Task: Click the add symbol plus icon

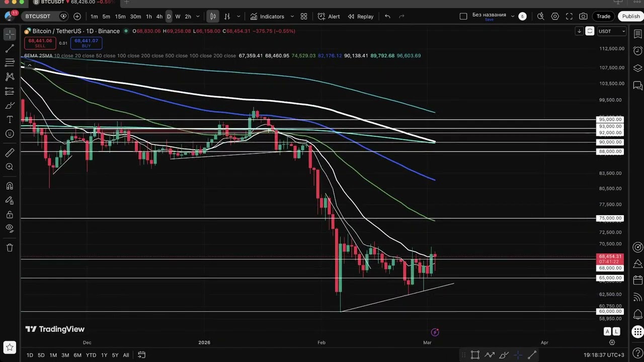Action: [77, 17]
